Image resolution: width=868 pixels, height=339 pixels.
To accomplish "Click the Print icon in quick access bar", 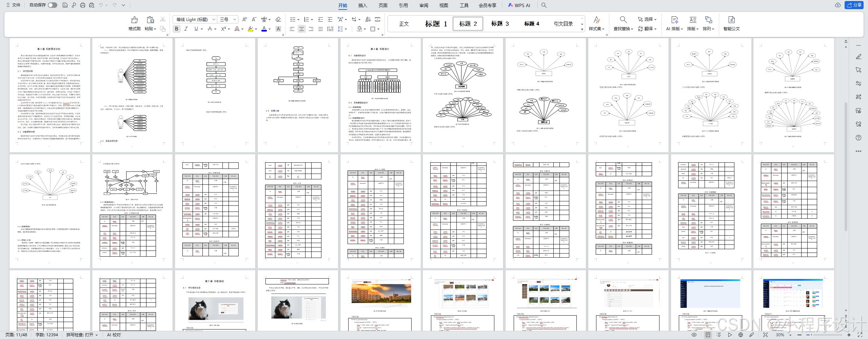I will pyautogui.click(x=83, y=5).
